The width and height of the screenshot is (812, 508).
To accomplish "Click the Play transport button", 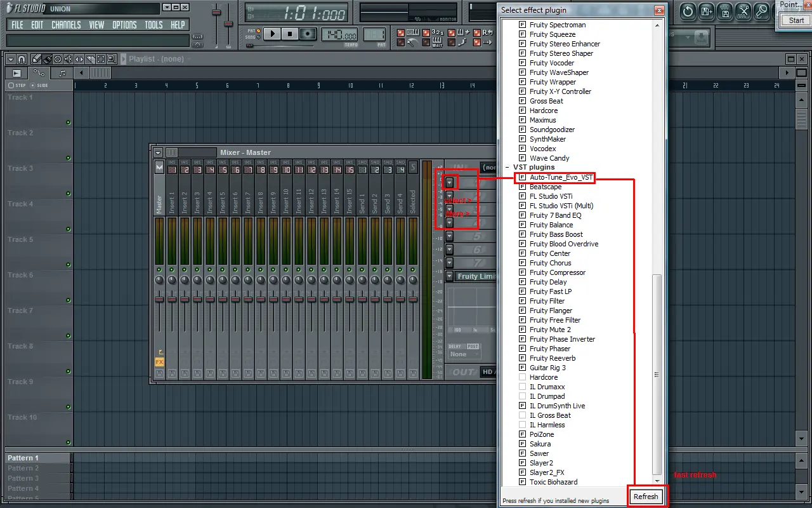I will tap(272, 34).
